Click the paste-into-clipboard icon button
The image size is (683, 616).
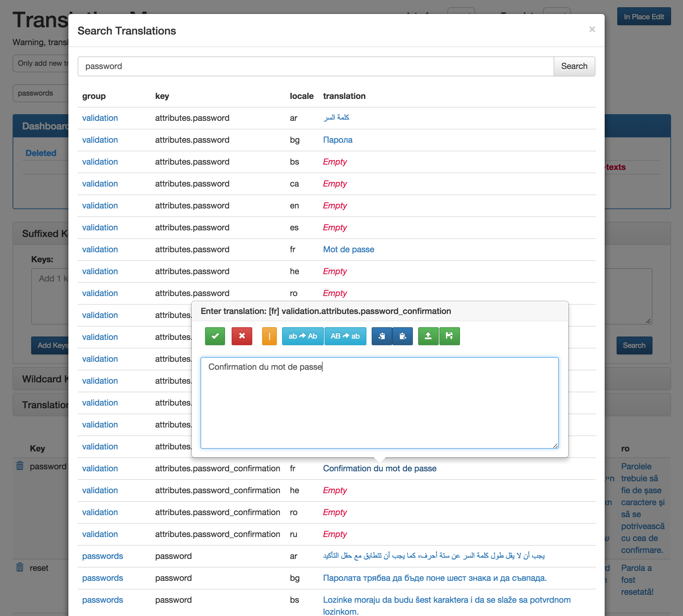[382, 336]
